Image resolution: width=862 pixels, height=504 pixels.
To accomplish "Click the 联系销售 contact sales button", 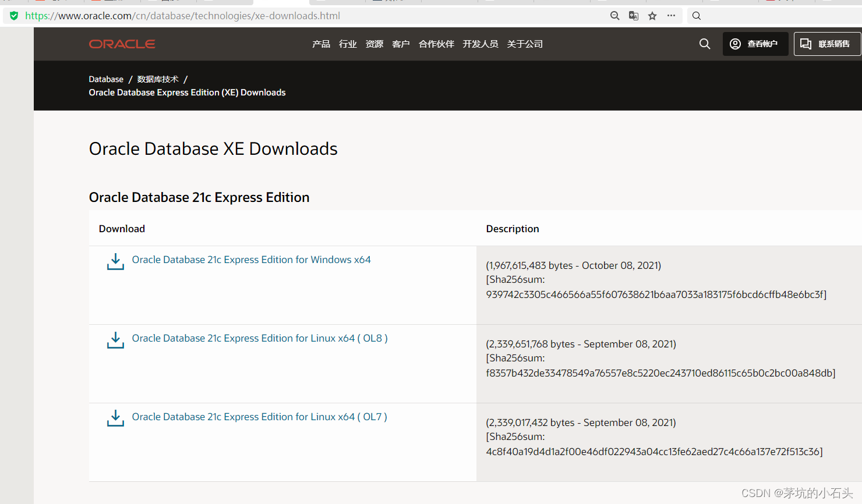I will coord(827,44).
